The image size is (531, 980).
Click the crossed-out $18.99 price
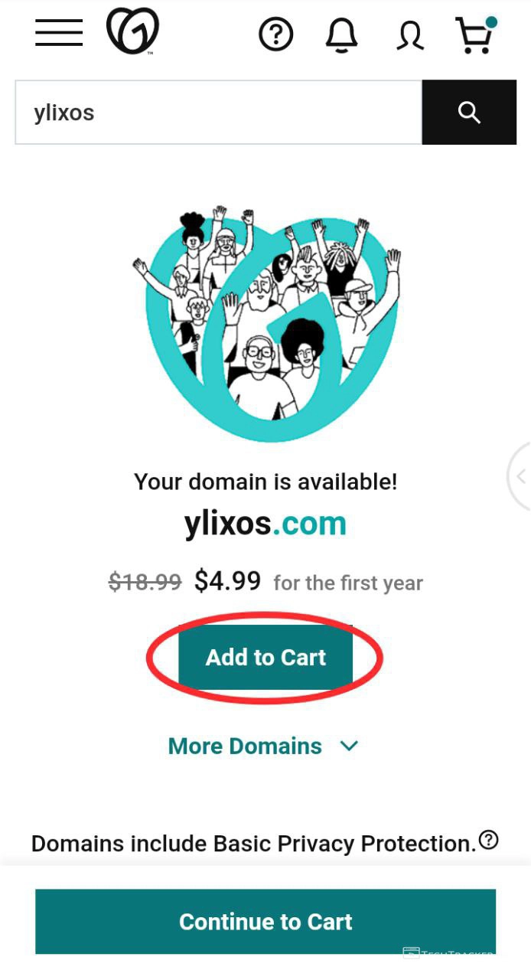(x=145, y=582)
